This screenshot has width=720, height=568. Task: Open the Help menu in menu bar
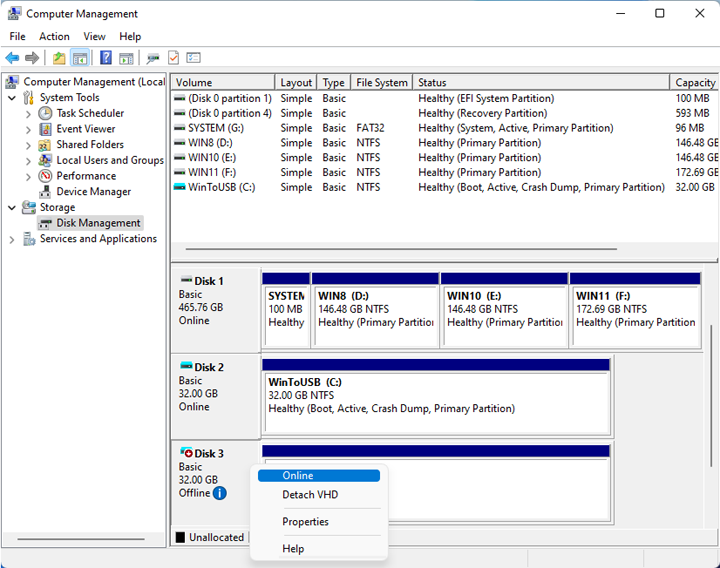[x=130, y=36]
